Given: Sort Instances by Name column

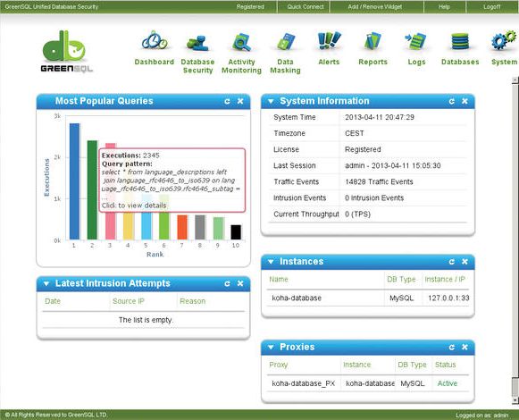Looking at the screenshot, I should tap(279, 280).
